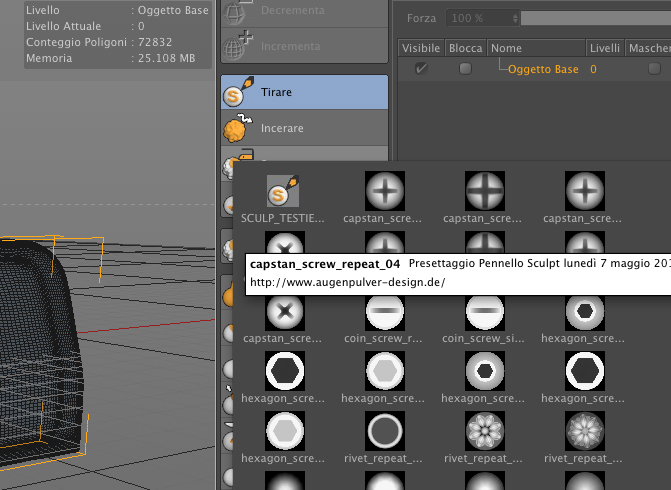Choose the coin_screw_single brush preset
This screenshot has height=490, width=671.
(485, 311)
